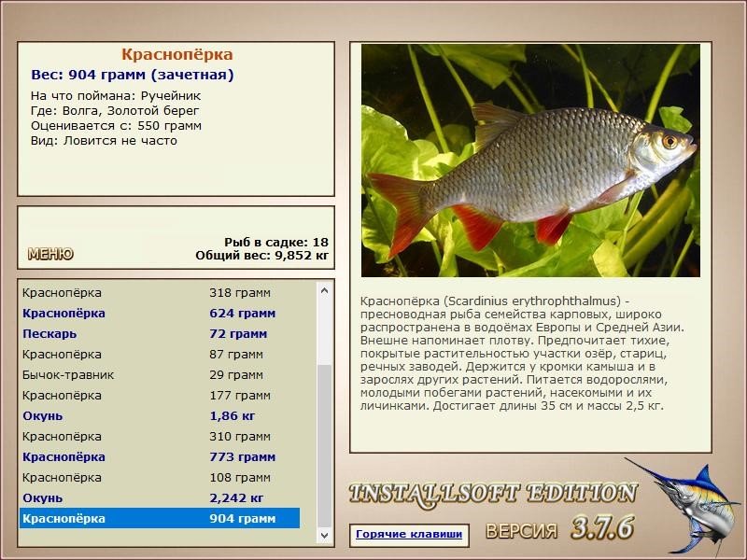Click the fish list scroll up arrow

tap(324, 290)
